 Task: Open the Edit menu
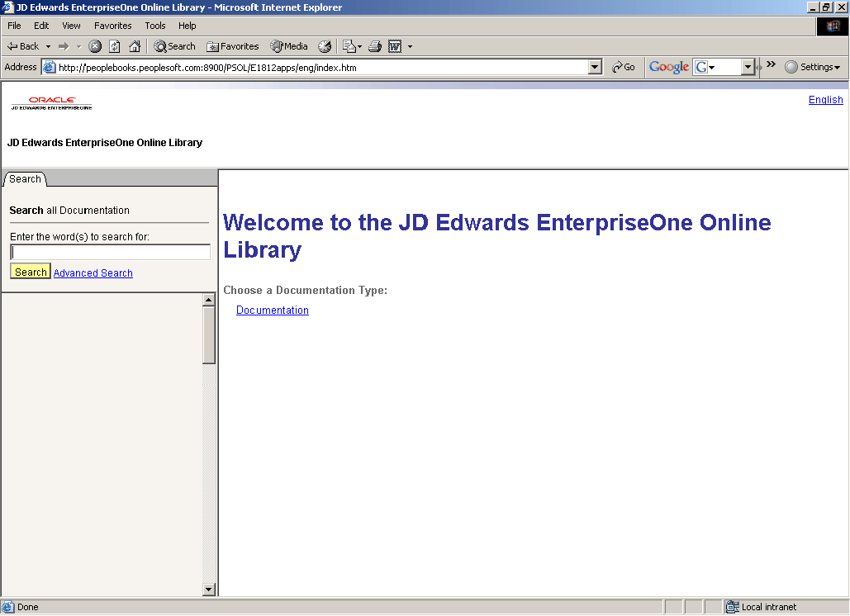tap(41, 26)
